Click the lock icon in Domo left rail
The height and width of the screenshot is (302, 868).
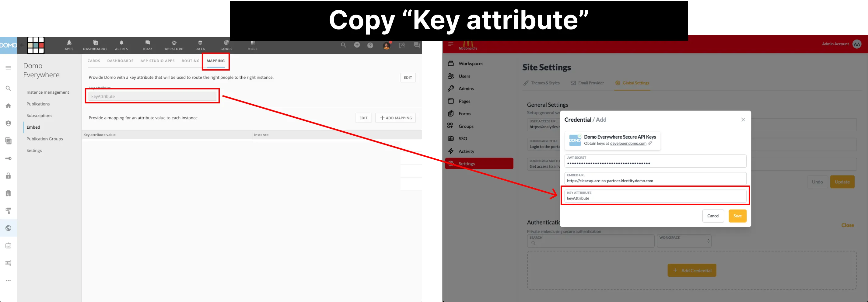tap(9, 176)
